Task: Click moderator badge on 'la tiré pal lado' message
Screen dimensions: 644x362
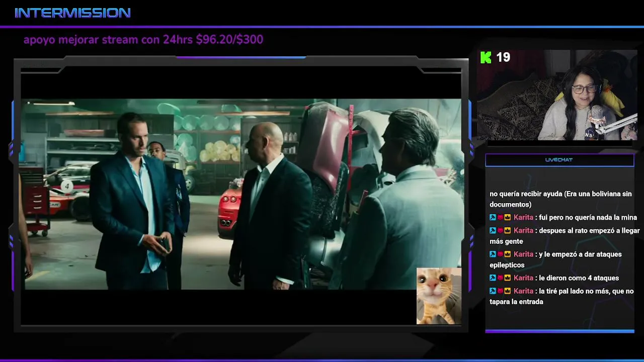Action: click(493, 291)
